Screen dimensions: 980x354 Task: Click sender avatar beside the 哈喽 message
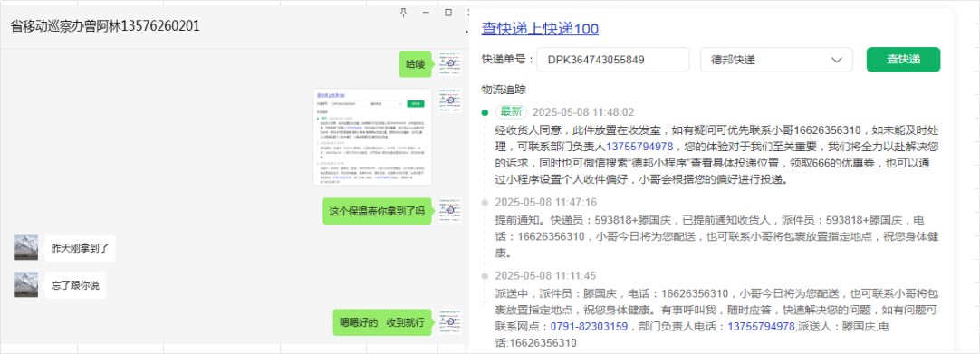(449, 63)
